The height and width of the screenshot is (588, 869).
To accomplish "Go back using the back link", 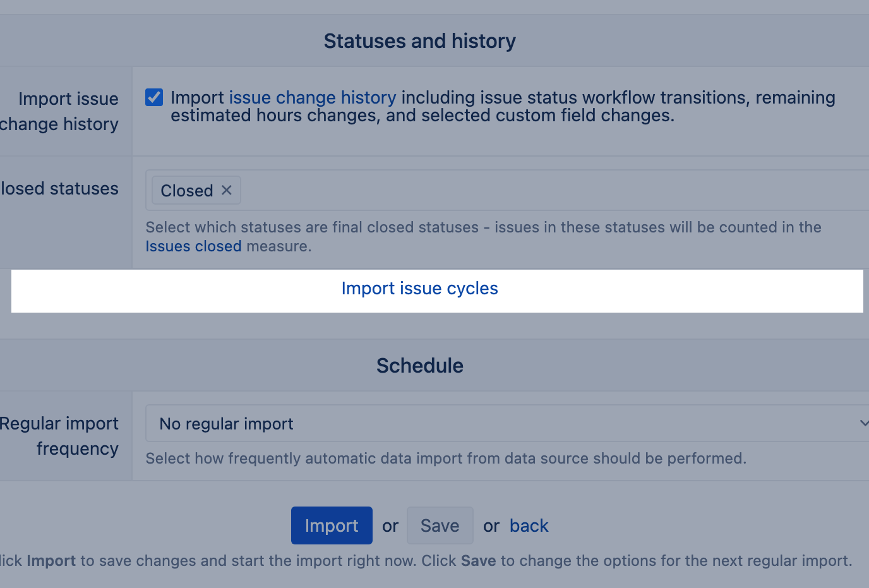I will click(x=529, y=525).
